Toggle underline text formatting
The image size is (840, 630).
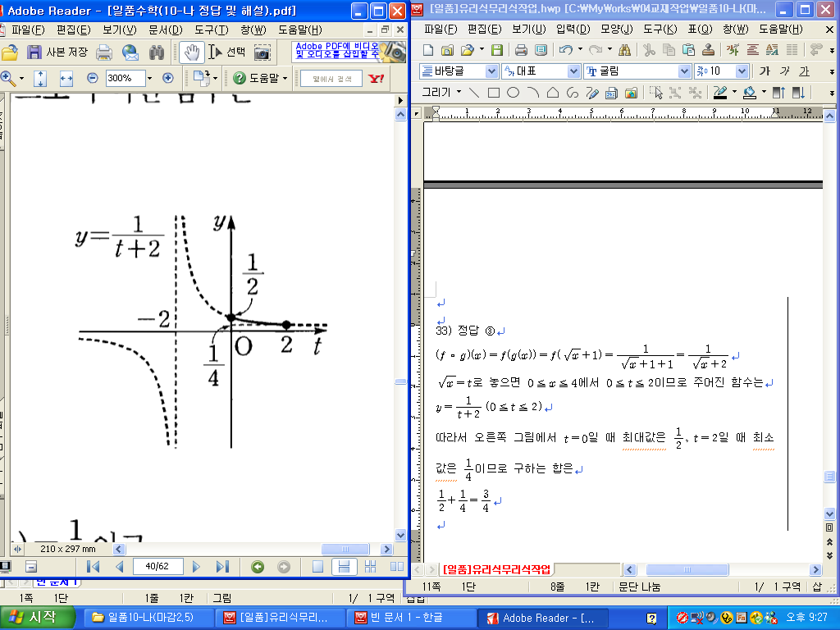804,71
